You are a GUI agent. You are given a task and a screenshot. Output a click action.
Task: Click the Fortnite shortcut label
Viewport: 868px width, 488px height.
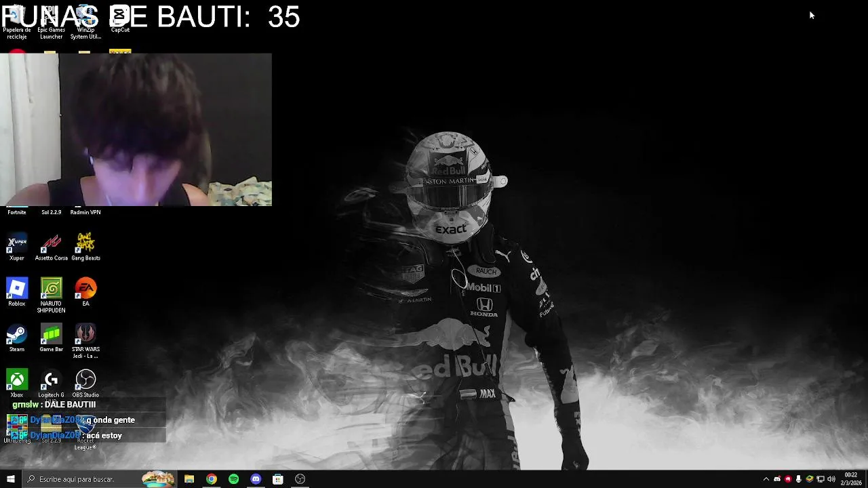17,212
